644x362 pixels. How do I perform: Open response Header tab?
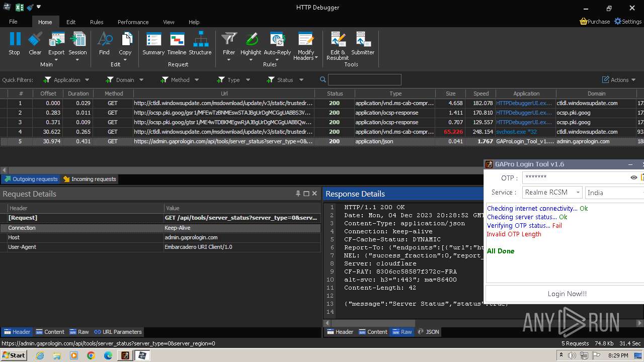340,332
